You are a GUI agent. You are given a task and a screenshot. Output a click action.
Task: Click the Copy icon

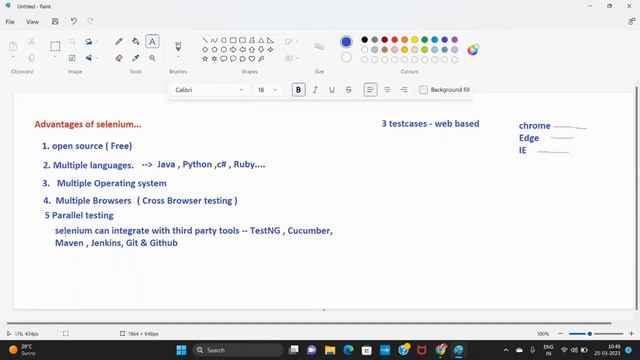[31, 58]
